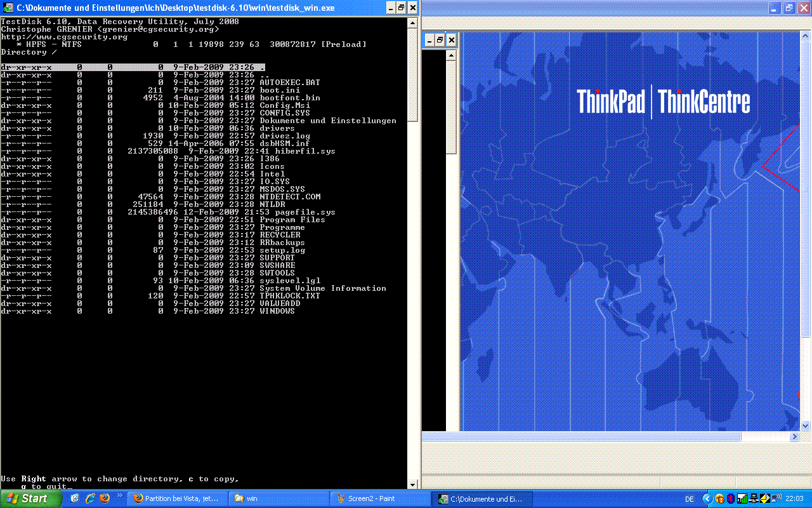
Task: Select the hiberfil.sys file entry
Action: pyautogui.click(x=168, y=151)
